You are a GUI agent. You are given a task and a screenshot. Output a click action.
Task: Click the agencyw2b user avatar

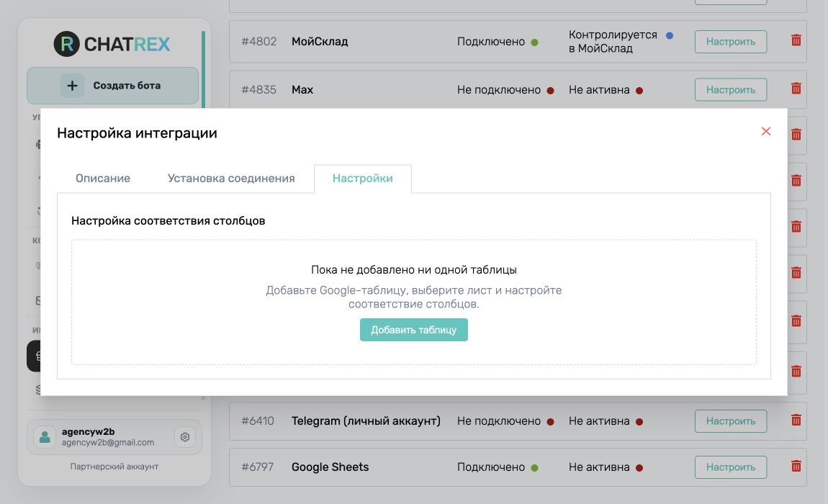pyautogui.click(x=45, y=437)
